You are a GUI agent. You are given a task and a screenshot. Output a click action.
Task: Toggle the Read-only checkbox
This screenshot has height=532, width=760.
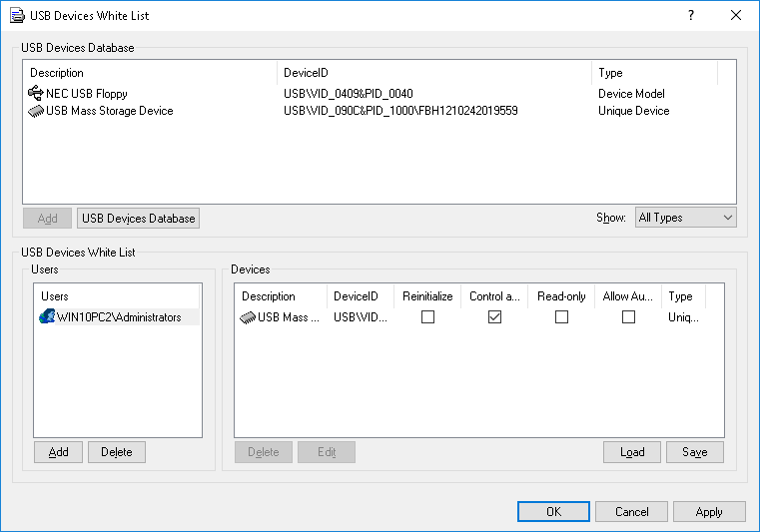tap(561, 317)
